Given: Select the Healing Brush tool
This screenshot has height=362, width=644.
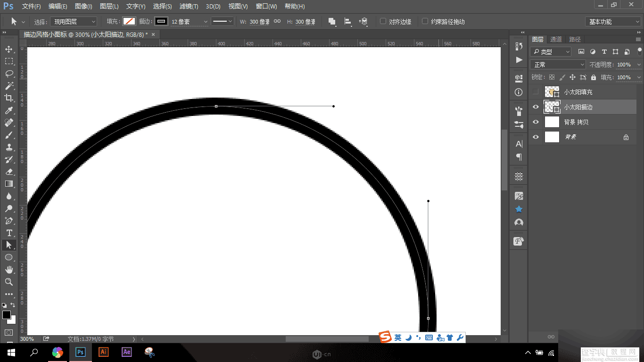Looking at the screenshot, I should pyautogui.click(x=8, y=123).
